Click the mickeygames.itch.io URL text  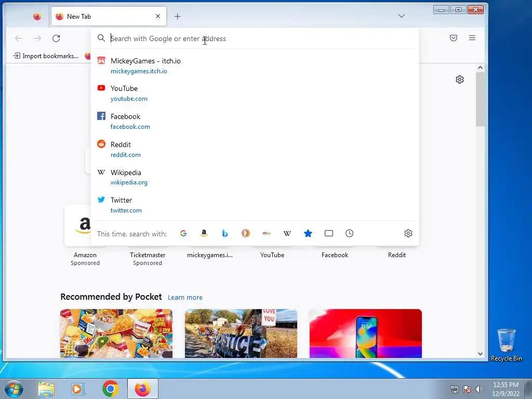[139, 71]
